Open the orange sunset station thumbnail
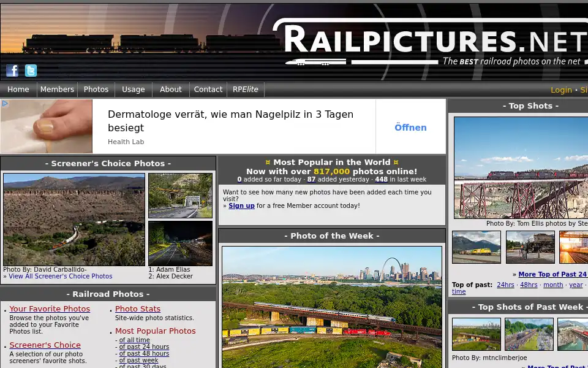 [574, 247]
